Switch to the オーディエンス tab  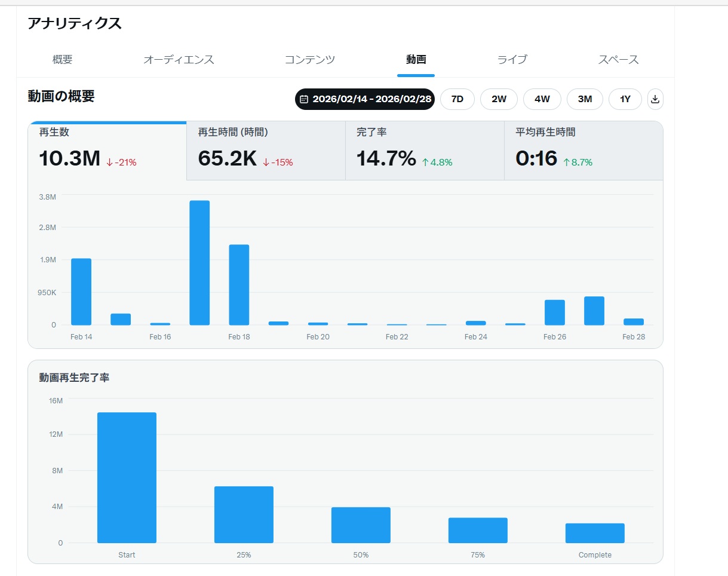[179, 60]
